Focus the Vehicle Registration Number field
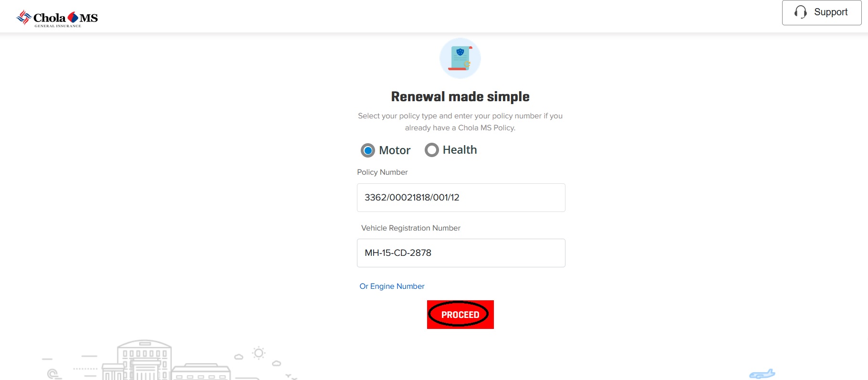The height and width of the screenshot is (380, 868). (461, 253)
